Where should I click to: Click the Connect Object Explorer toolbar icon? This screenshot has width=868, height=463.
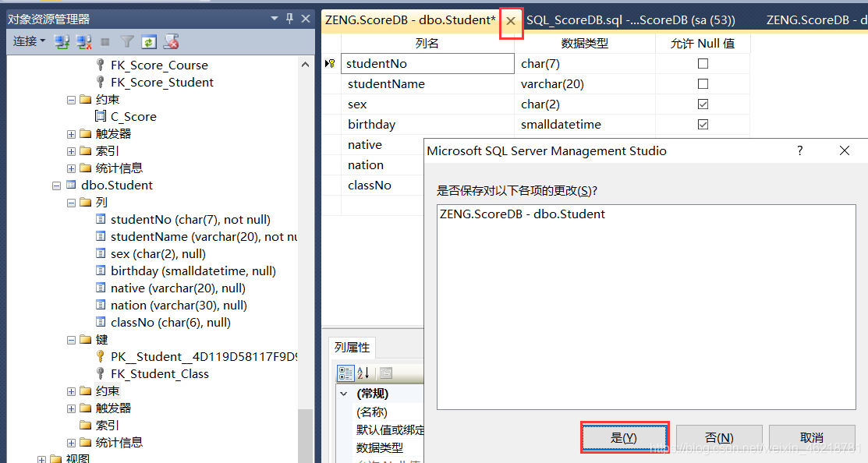(62, 42)
